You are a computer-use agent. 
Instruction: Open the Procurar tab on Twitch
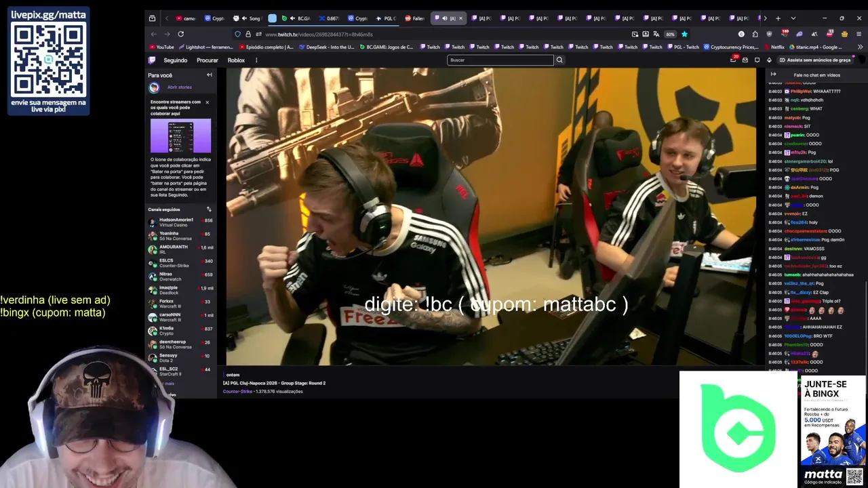[207, 60]
